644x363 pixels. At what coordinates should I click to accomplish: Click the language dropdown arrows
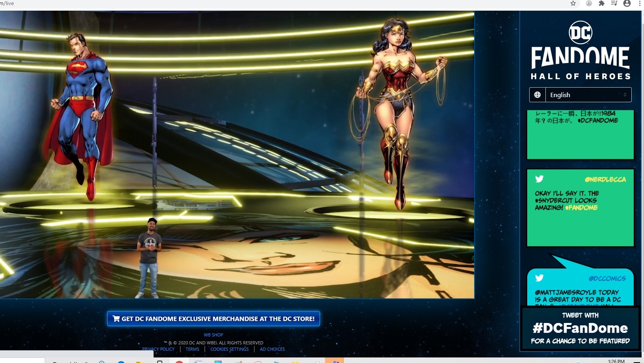625,95
